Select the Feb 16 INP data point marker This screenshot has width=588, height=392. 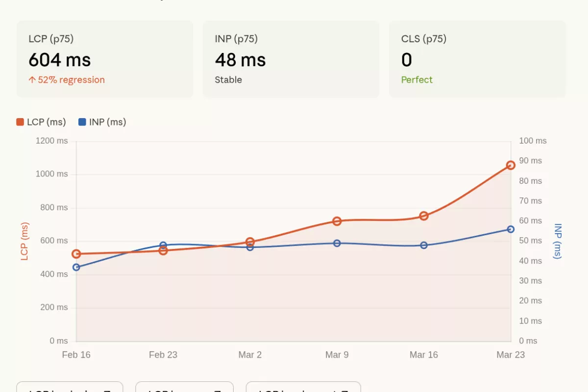pyautogui.click(x=76, y=267)
